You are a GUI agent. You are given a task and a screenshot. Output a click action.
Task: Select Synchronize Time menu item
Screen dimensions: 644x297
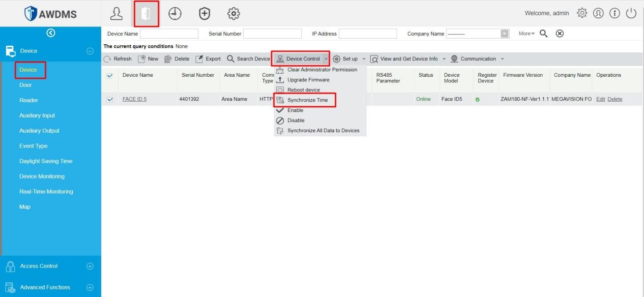tap(320, 100)
